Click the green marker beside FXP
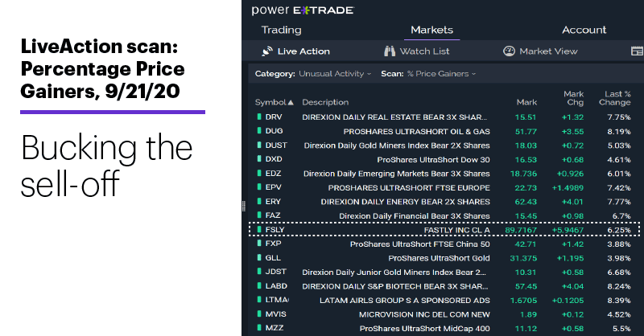 coord(259,244)
